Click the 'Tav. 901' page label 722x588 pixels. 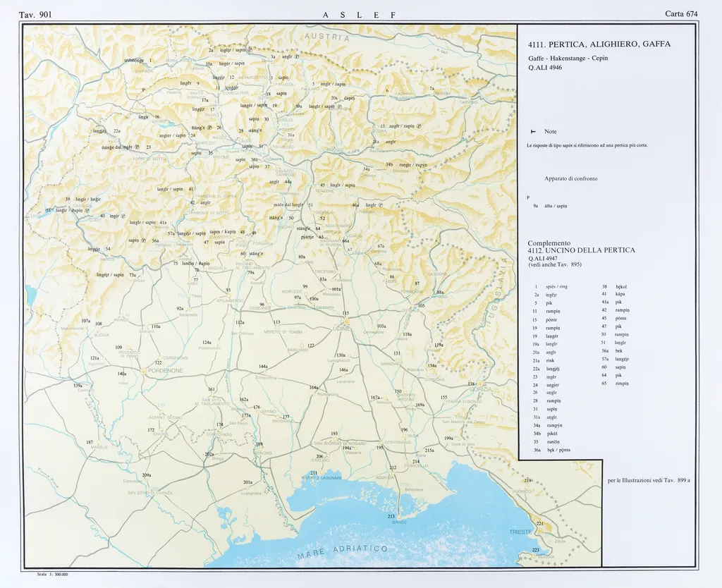tap(35, 14)
